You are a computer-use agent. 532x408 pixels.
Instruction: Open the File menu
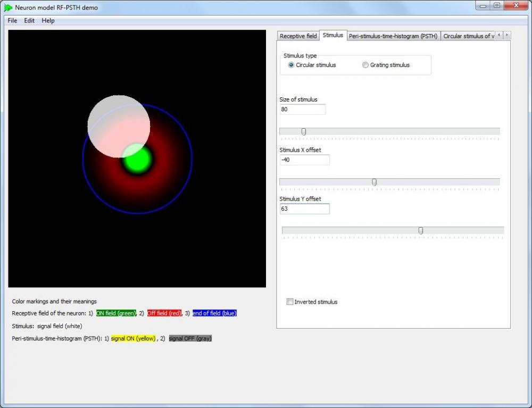(x=12, y=20)
